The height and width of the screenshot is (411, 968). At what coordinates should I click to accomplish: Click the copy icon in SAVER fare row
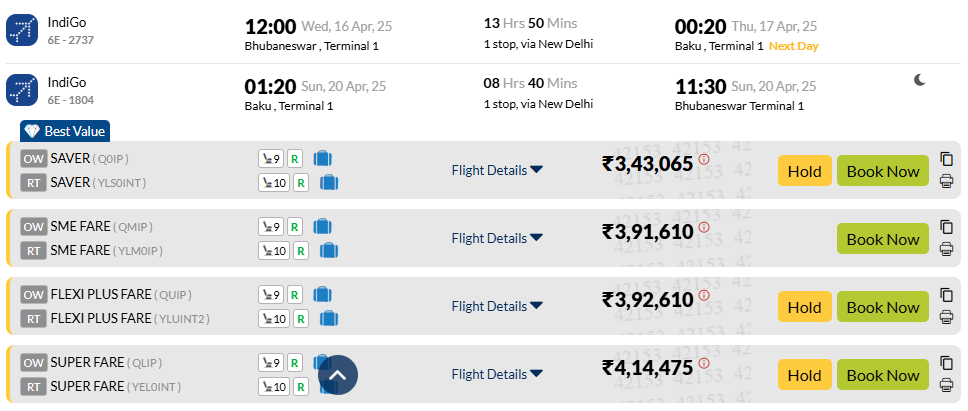(x=946, y=159)
